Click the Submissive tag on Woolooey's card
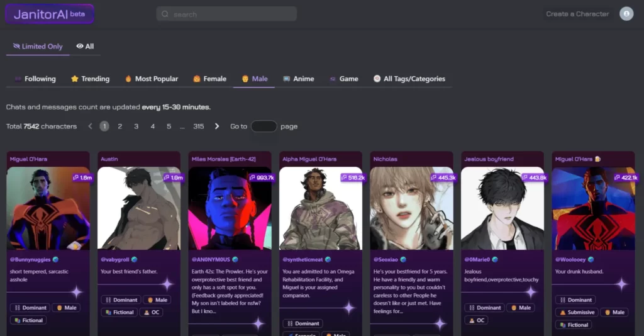 coord(577,313)
